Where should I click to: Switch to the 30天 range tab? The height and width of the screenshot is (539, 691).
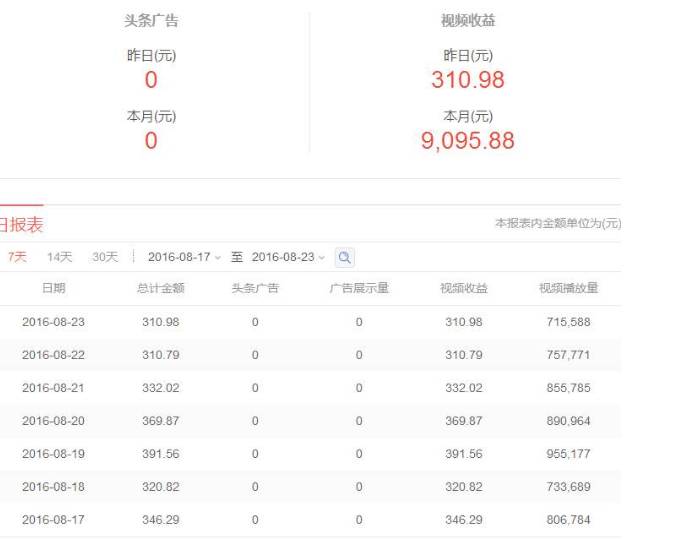(x=105, y=256)
